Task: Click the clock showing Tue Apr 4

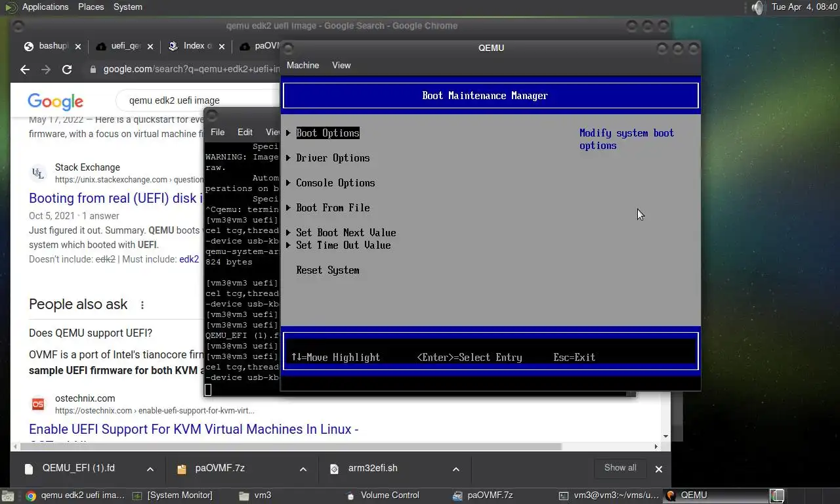Action: [x=804, y=7]
